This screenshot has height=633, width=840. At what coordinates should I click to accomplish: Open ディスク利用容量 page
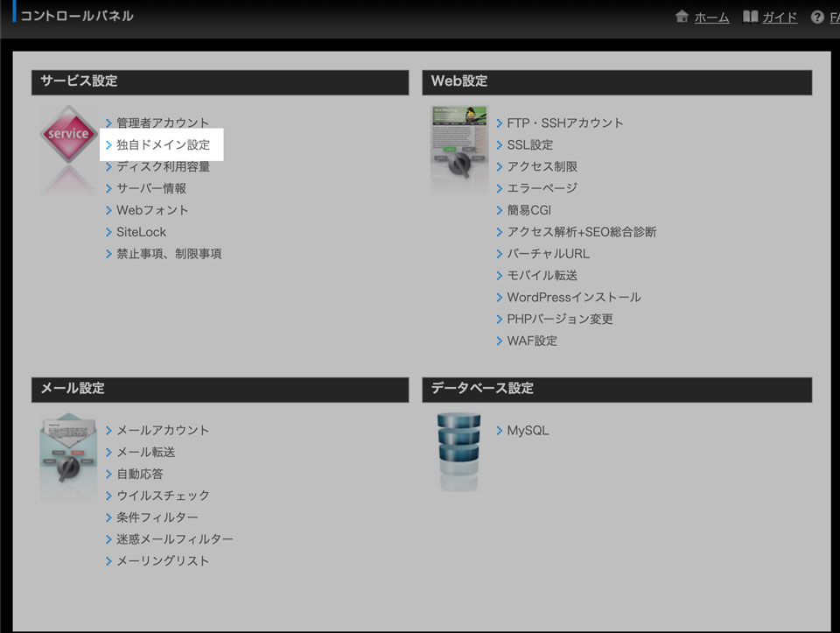163,166
